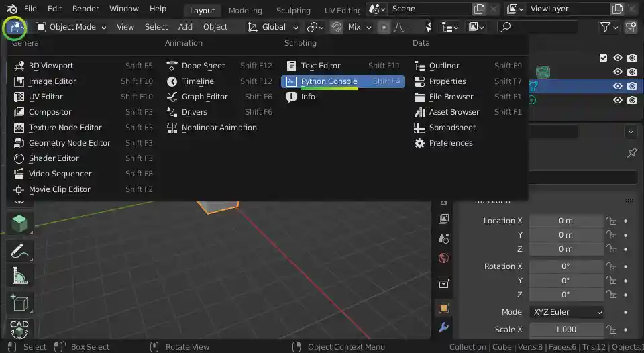Click the Blender logo icon
The height and width of the screenshot is (353, 644).
[x=12, y=9]
